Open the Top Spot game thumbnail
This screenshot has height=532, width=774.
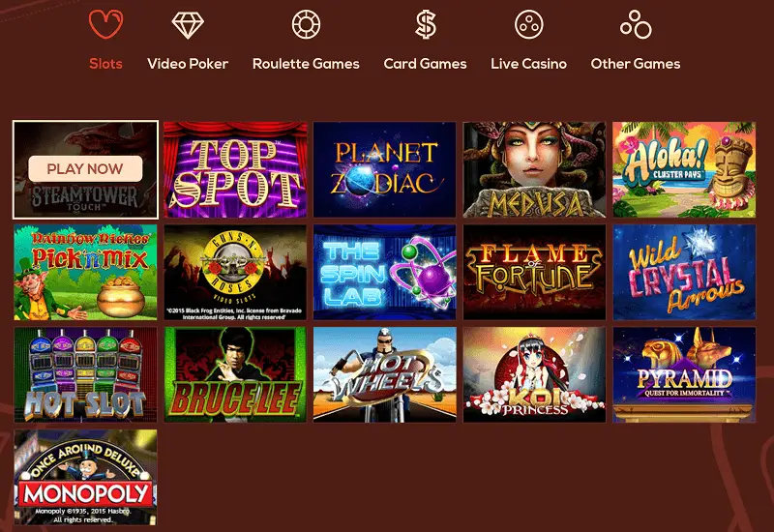tap(235, 170)
